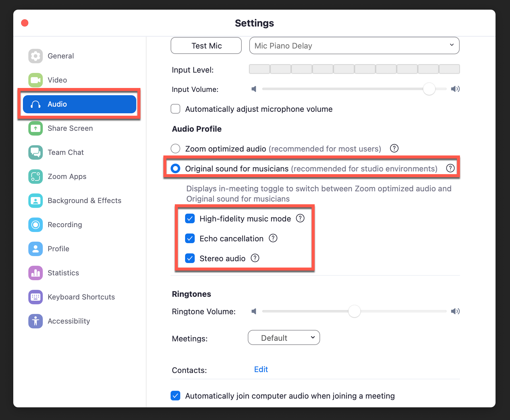
Task: Open Zoom Apps settings
Action: click(80, 177)
